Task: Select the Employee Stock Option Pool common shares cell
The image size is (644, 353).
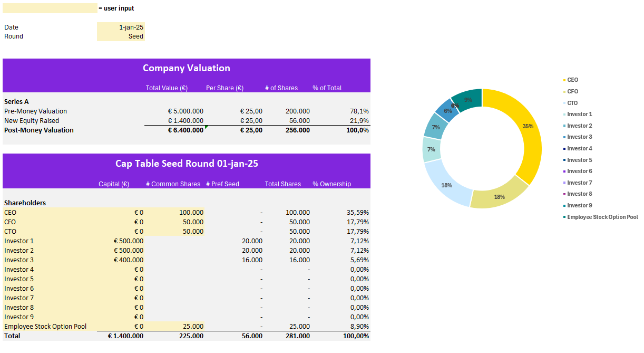Action: [174, 327]
